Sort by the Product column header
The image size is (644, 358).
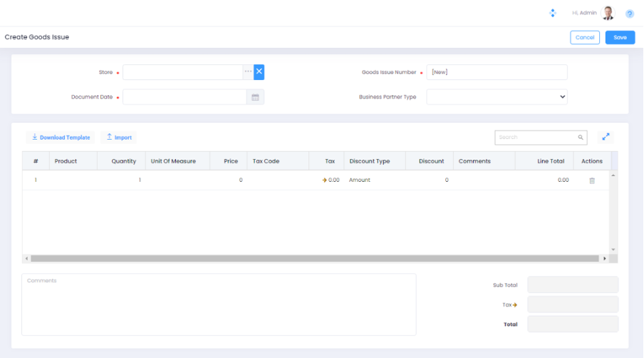tap(66, 161)
